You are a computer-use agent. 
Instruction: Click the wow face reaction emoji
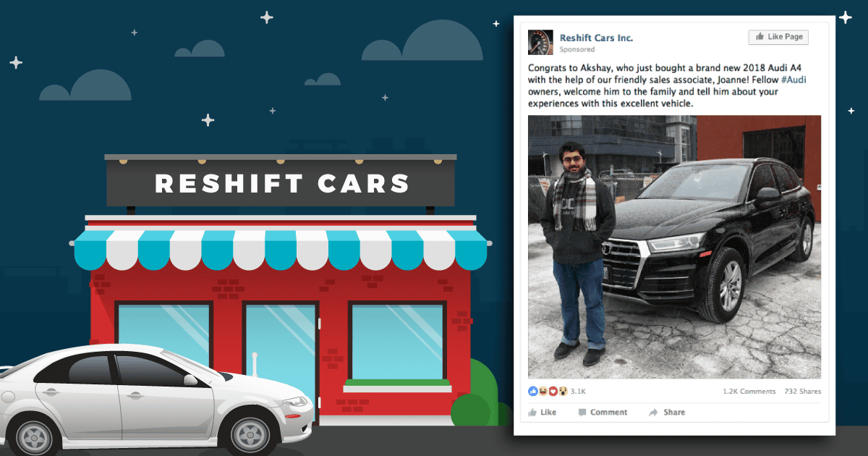pos(563,392)
